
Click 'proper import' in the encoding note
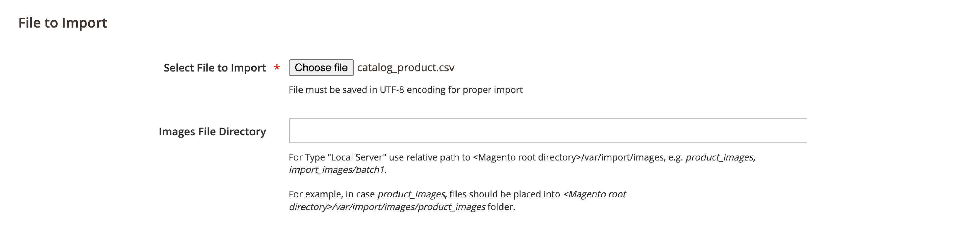493,90
